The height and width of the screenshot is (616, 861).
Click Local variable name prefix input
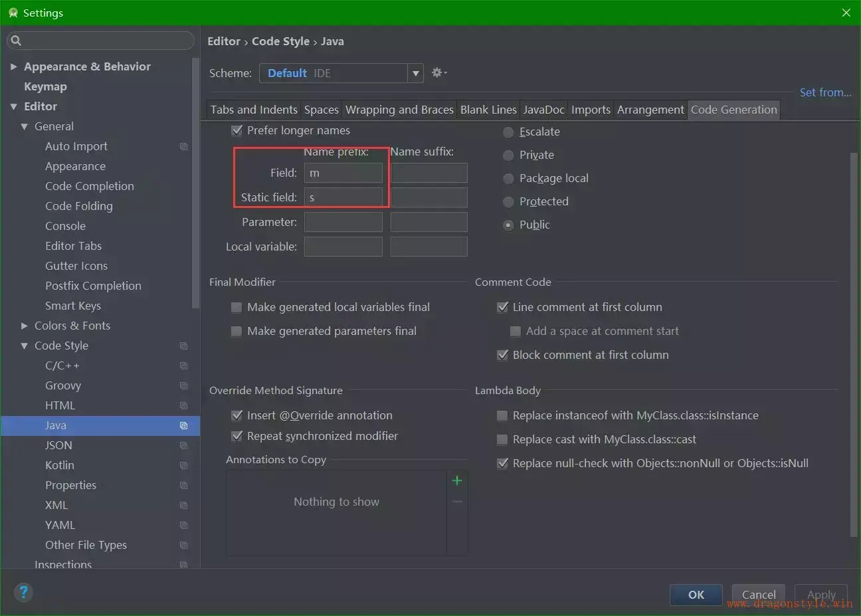pyautogui.click(x=343, y=247)
